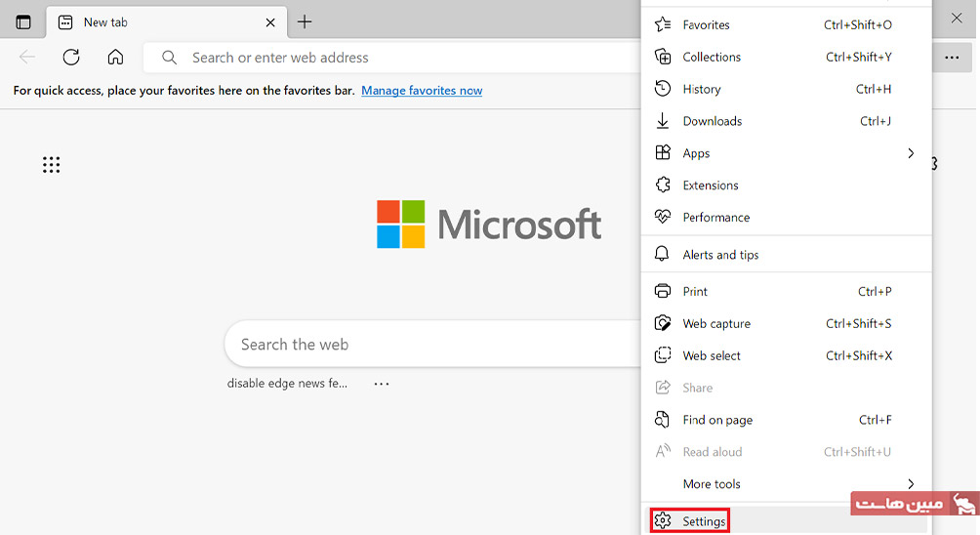Click the Ctrl+Shift+X shortcut text
980x535 pixels.
click(x=859, y=355)
